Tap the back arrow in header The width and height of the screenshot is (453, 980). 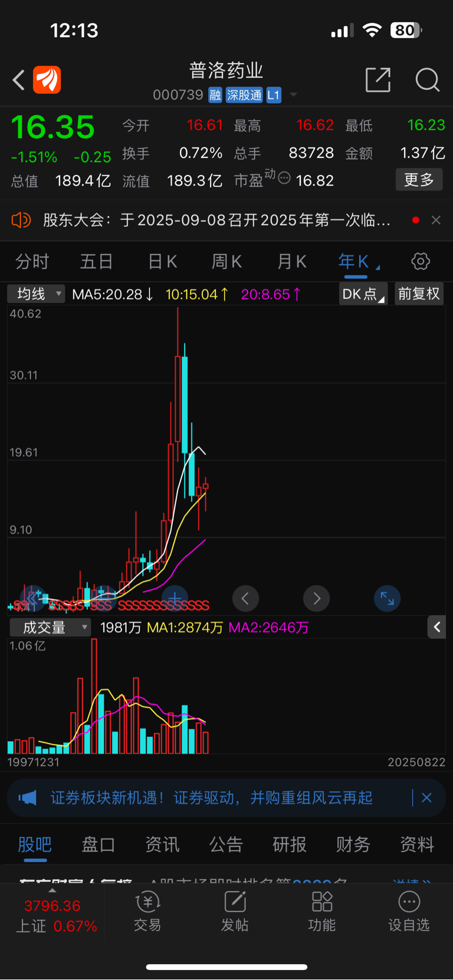[19, 80]
